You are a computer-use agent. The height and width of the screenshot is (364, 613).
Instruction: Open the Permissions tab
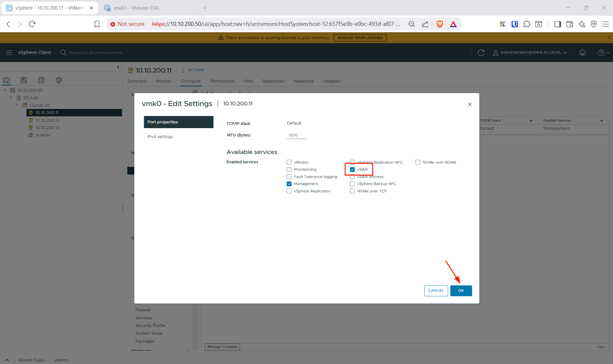point(222,81)
